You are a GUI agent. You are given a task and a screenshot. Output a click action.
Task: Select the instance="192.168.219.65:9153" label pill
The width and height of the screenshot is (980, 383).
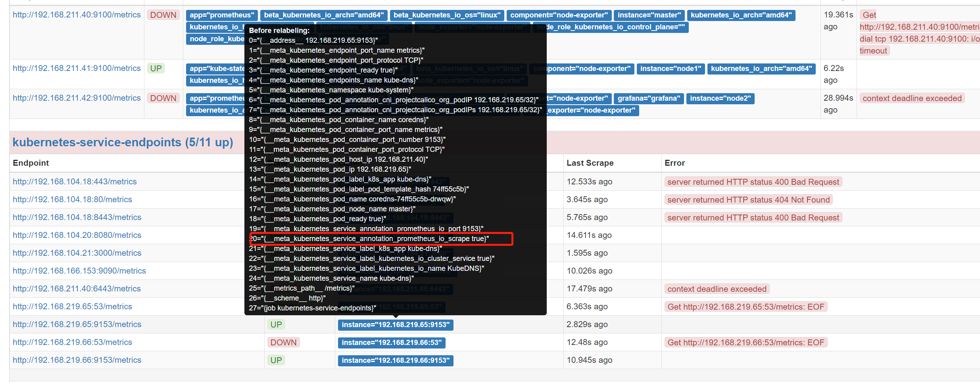395,325
